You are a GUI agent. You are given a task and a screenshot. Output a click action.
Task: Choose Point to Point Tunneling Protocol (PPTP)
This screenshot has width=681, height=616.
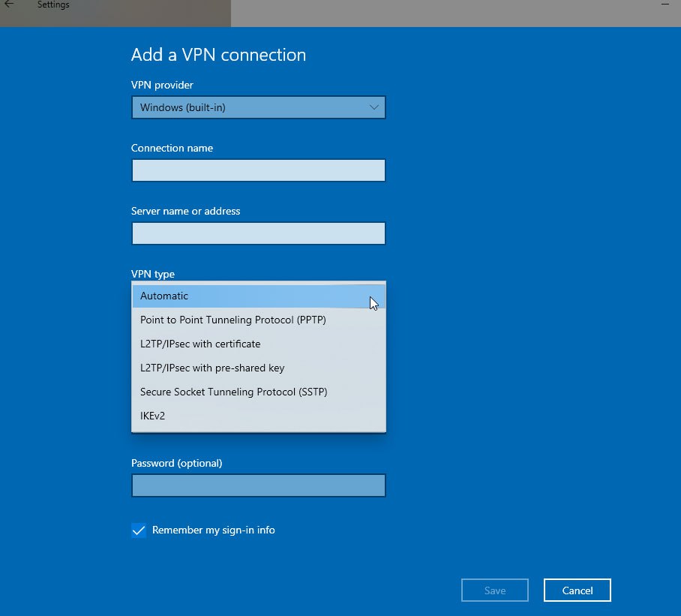pyautogui.click(x=259, y=320)
